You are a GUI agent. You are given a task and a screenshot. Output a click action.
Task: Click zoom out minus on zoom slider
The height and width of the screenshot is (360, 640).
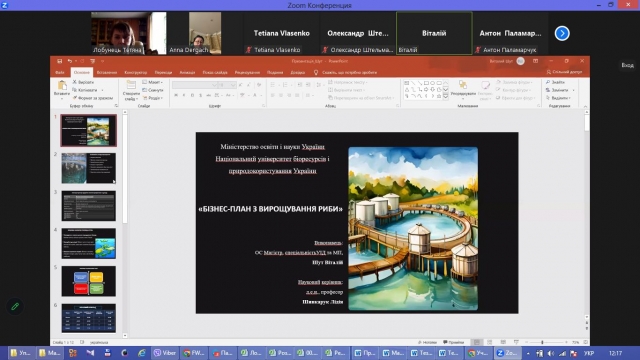coord(527,342)
